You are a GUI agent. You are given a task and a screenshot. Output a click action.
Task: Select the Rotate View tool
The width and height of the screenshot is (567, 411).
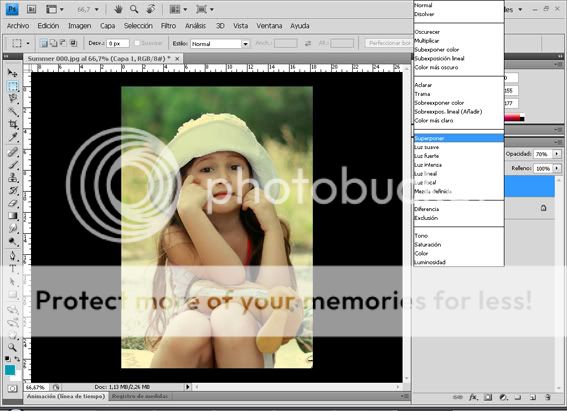[x=151, y=9]
